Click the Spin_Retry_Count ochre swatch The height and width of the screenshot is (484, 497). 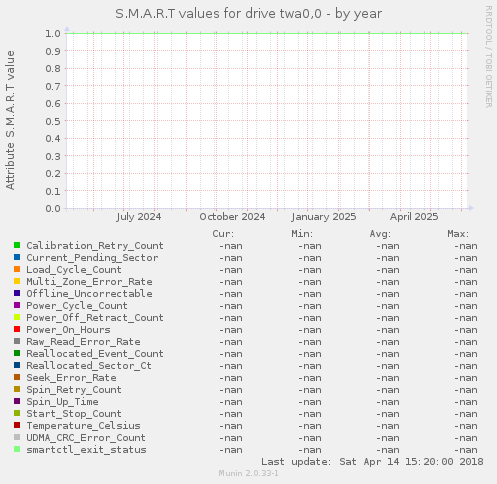coord(17,389)
